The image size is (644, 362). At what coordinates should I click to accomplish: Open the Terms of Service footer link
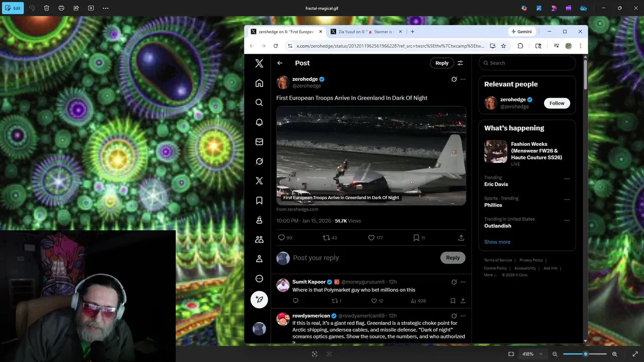click(x=498, y=260)
